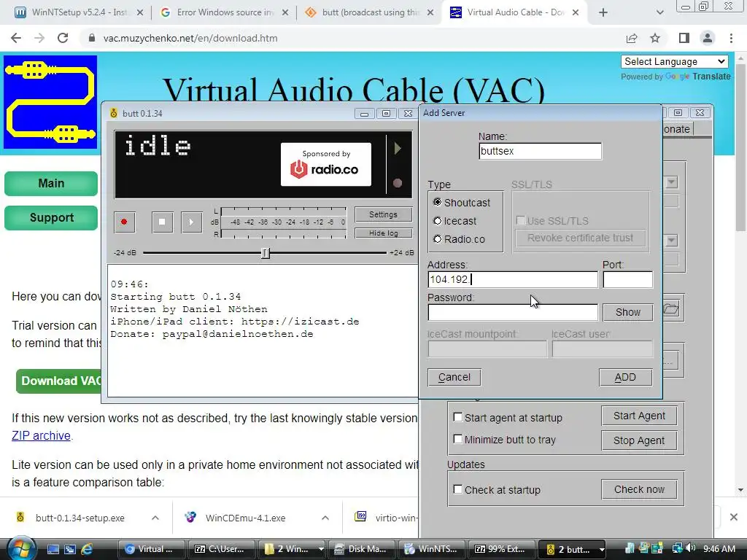Viewport: 747px width, 560px height.
Task: Open the upper dropdown arrow in the settings window
Action: tap(671, 182)
